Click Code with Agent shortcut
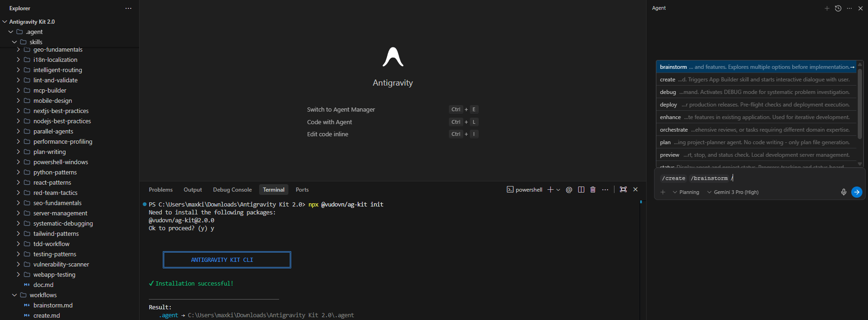 (x=329, y=122)
